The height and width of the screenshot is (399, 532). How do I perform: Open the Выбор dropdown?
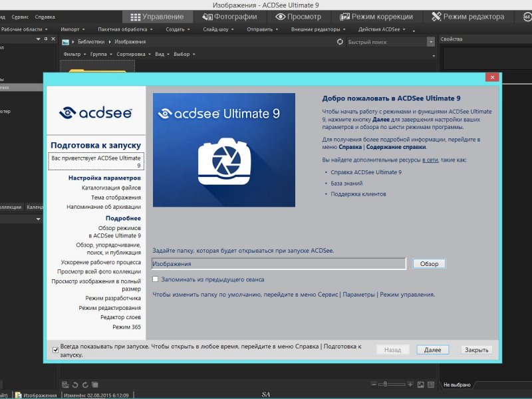coord(184,55)
